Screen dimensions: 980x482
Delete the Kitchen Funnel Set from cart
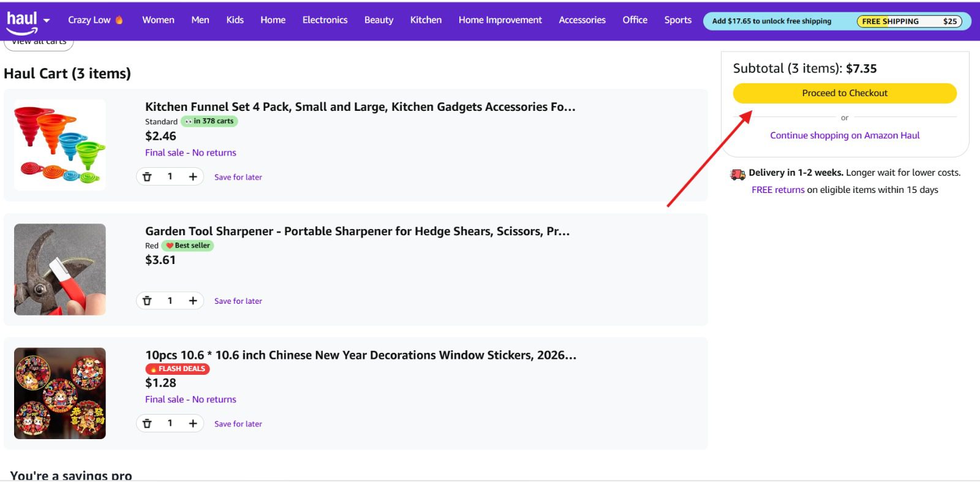[x=147, y=177]
